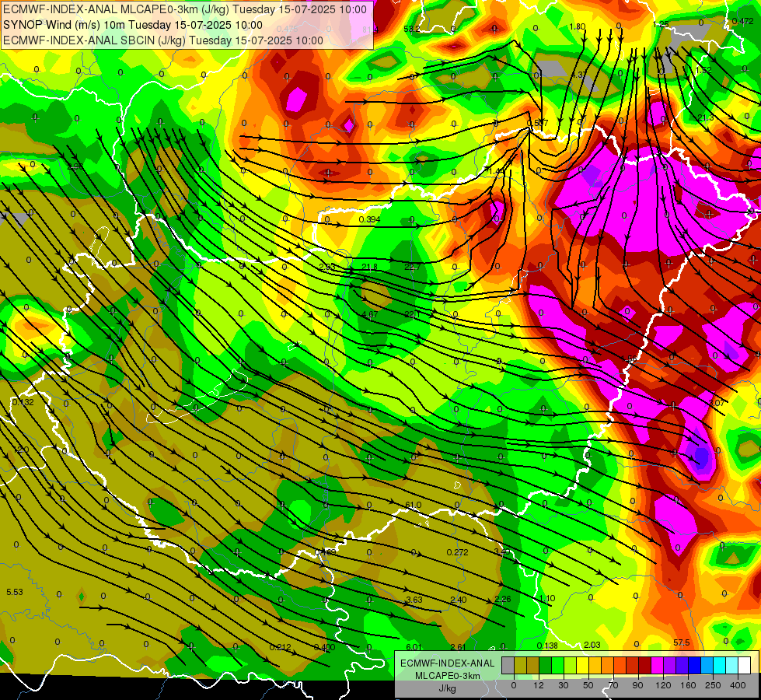Screen dimensions: 761x700
Task: Click the map value '0.394'
Action: 369,219
